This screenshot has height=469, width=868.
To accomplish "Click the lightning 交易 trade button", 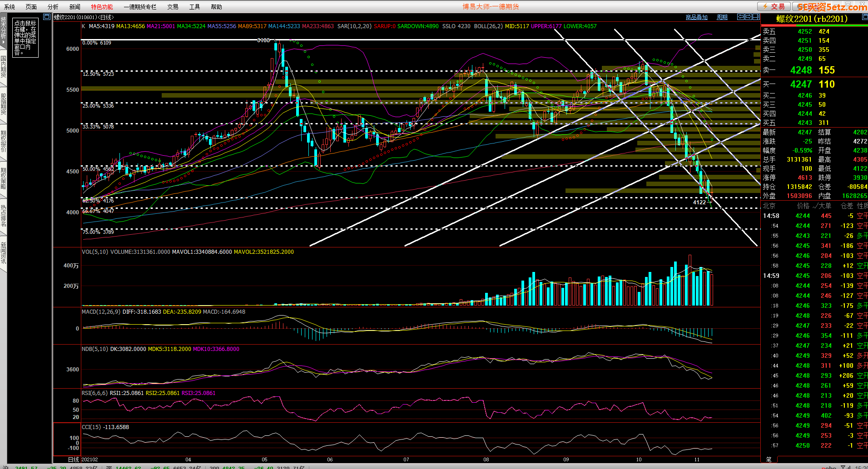I will [774, 6].
